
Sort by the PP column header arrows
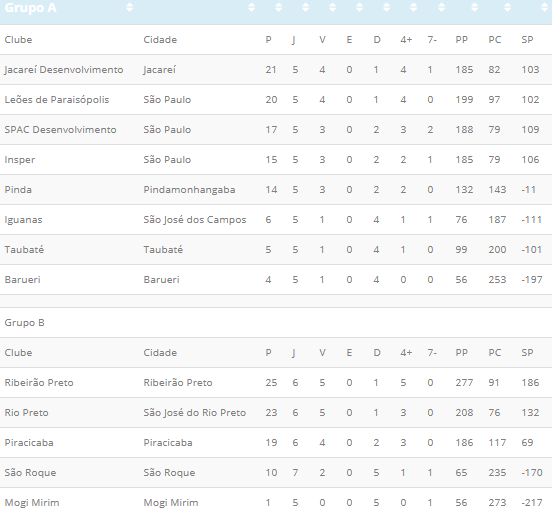pos(475,7)
